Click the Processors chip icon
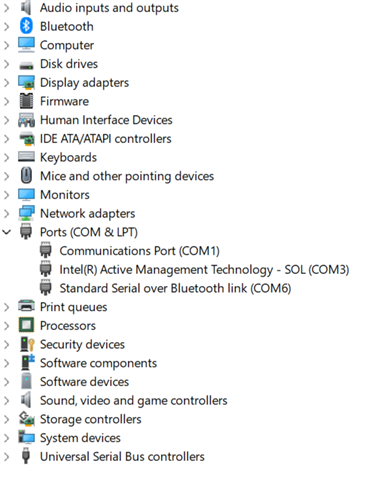The image size is (369, 480). tap(26, 325)
